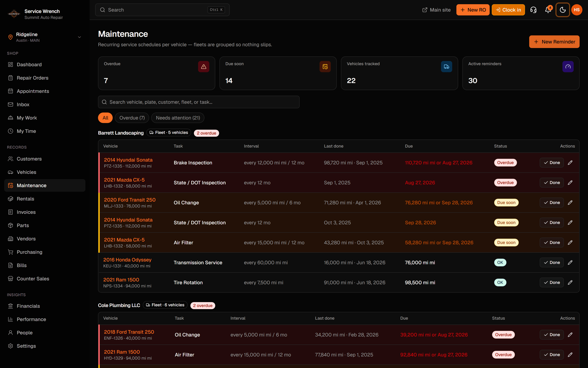Open the HS user avatar menu

[x=577, y=10]
